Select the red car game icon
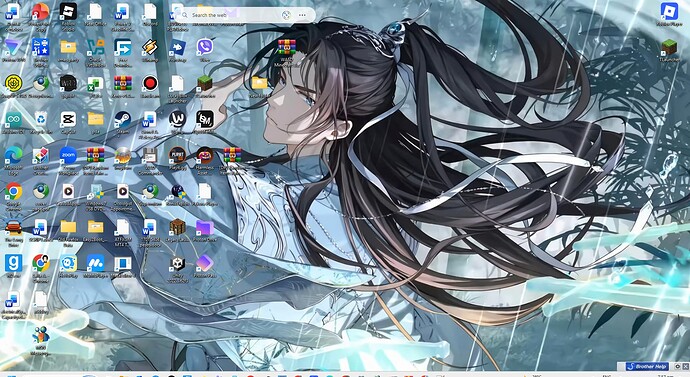The width and height of the screenshot is (690, 377). pyautogui.click(x=13, y=227)
